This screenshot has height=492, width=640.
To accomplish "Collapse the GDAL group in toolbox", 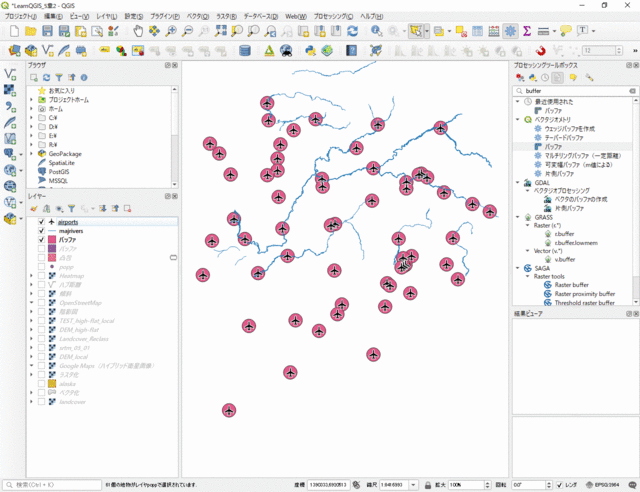I will [x=518, y=183].
